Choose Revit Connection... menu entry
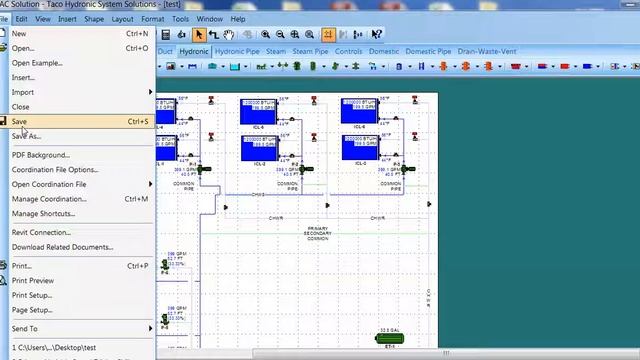The width and height of the screenshot is (640, 360). (x=78, y=233)
